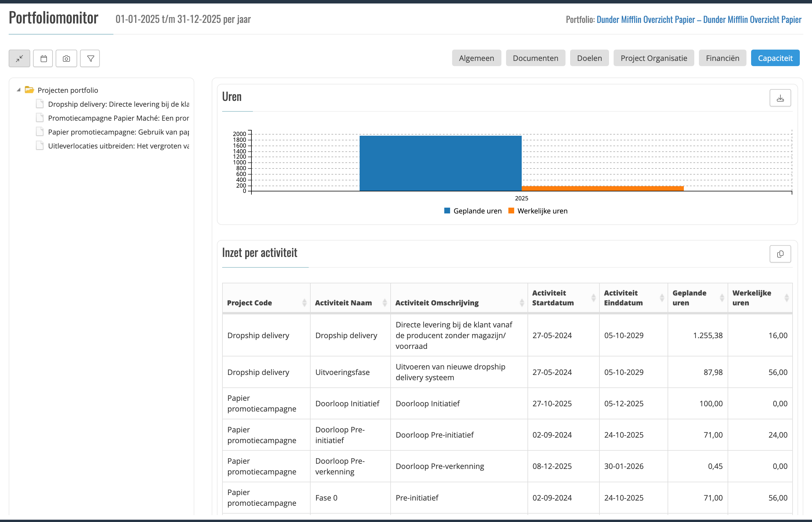Collapse the Projecten portfolio tree node
812x522 pixels.
point(19,90)
